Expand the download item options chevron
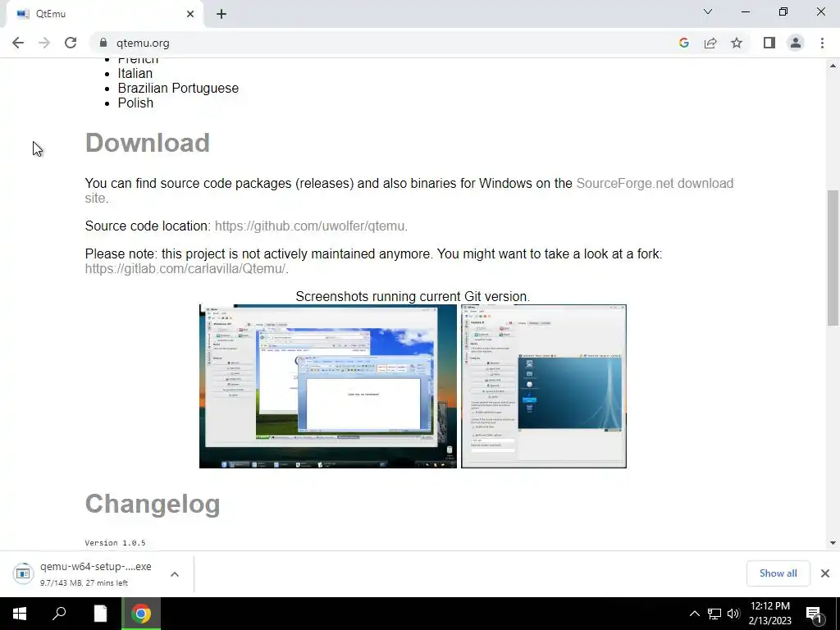Image resolution: width=840 pixels, height=630 pixels. point(175,573)
